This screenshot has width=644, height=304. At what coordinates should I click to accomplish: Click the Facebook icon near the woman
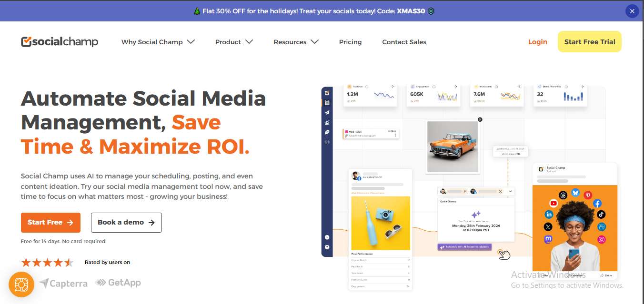(597, 203)
